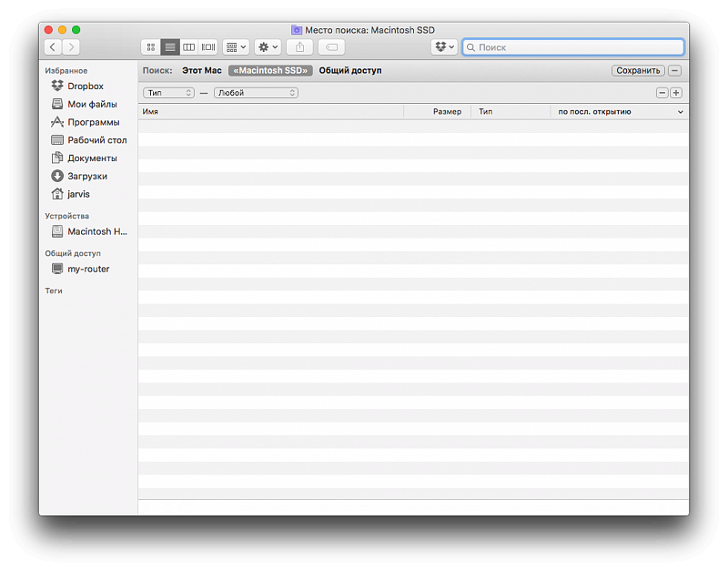Sort by the Имя column header
The width and height of the screenshot is (728, 571).
[270, 111]
